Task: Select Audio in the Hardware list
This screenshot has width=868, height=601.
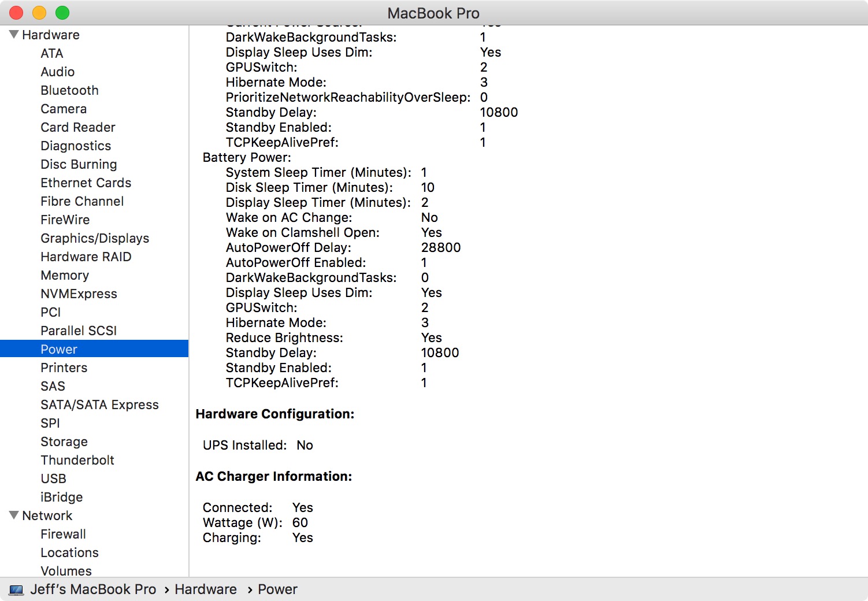Action: point(57,72)
